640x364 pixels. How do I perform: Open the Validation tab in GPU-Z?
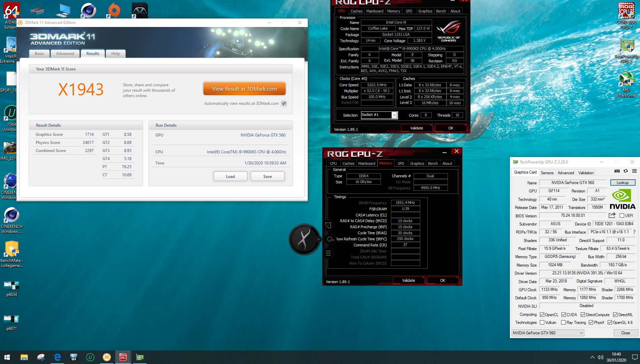coord(586,173)
